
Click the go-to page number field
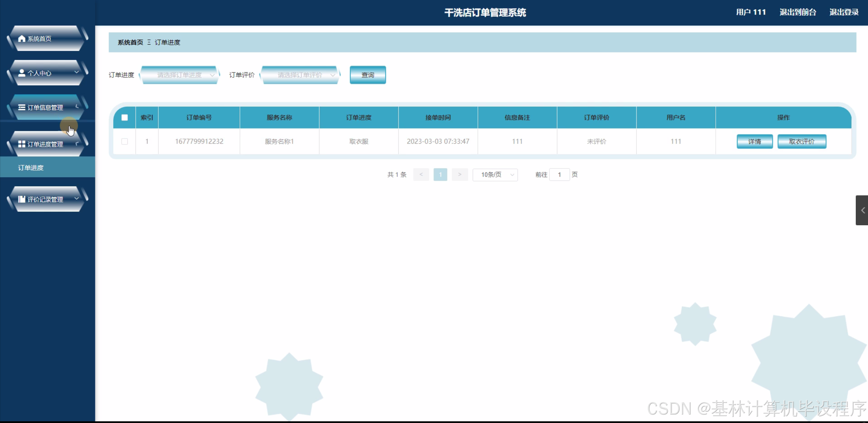point(559,175)
